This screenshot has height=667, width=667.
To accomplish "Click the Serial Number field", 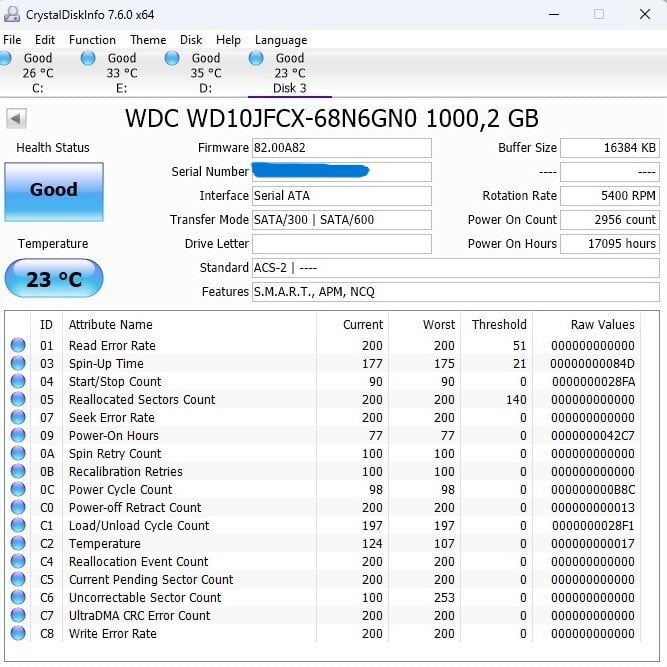I will (342, 172).
